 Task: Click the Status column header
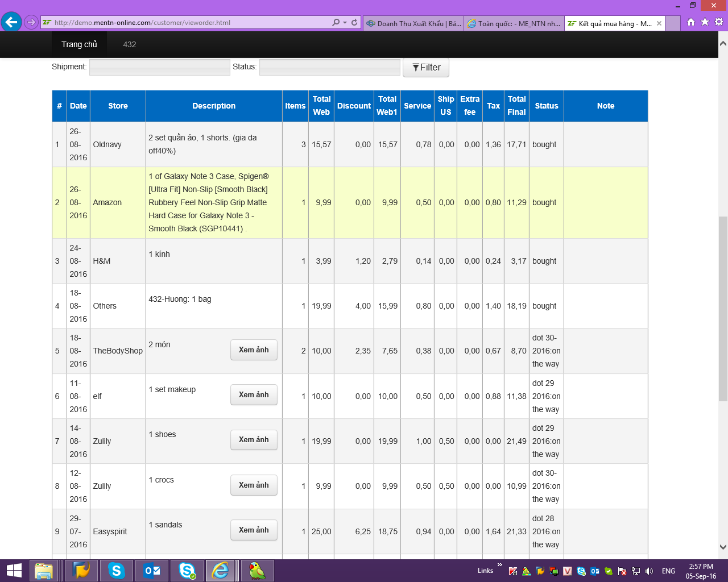pos(547,106)
